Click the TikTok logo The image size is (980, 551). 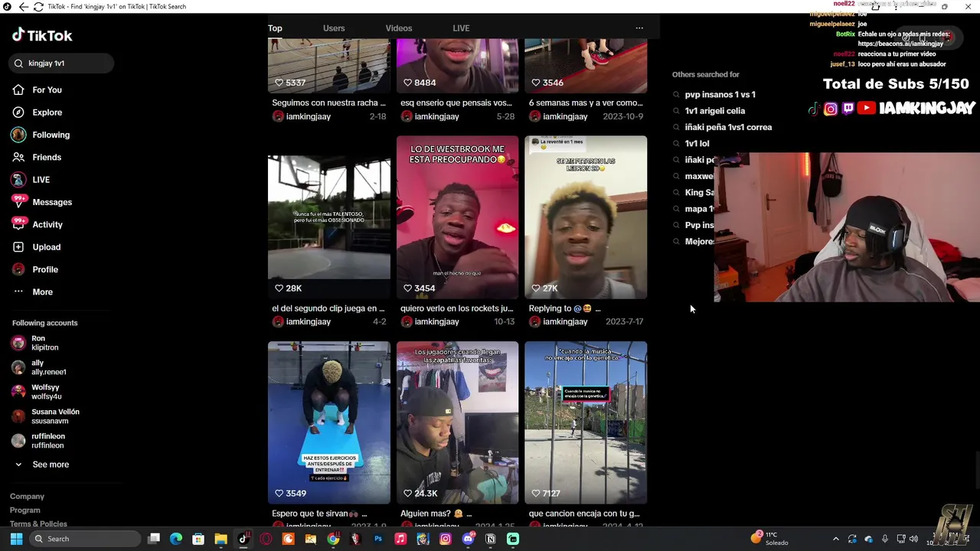click(42, 35)
